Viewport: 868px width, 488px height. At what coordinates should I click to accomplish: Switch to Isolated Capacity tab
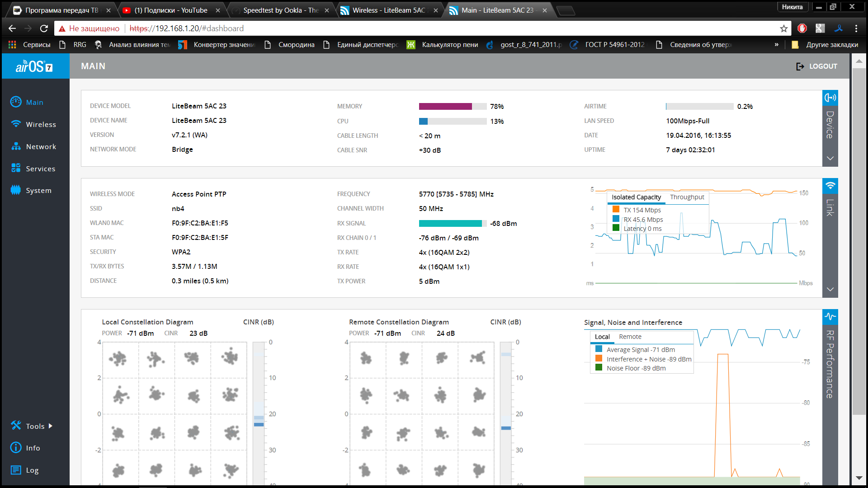[636, 197]
